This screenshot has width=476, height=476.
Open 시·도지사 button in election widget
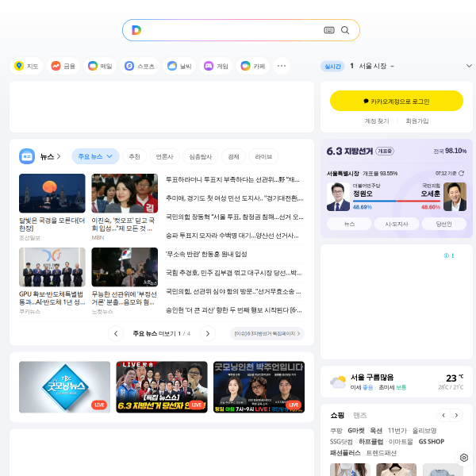click(397, 224)
